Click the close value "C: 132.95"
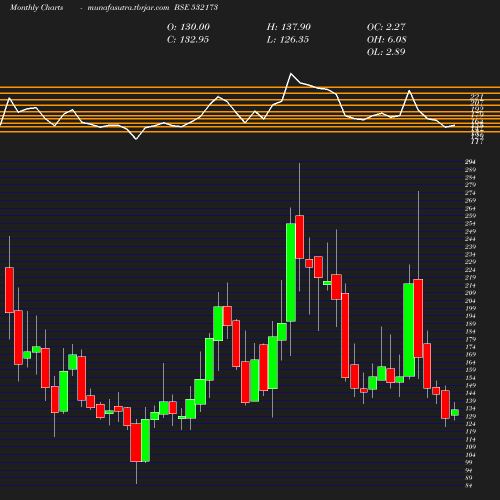 pyautogui.click(x=188, y=40)
